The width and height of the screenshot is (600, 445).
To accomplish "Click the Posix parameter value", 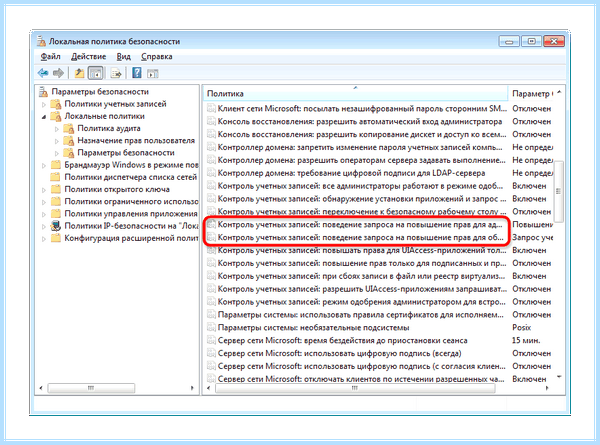I will click(x=522, y=328).
